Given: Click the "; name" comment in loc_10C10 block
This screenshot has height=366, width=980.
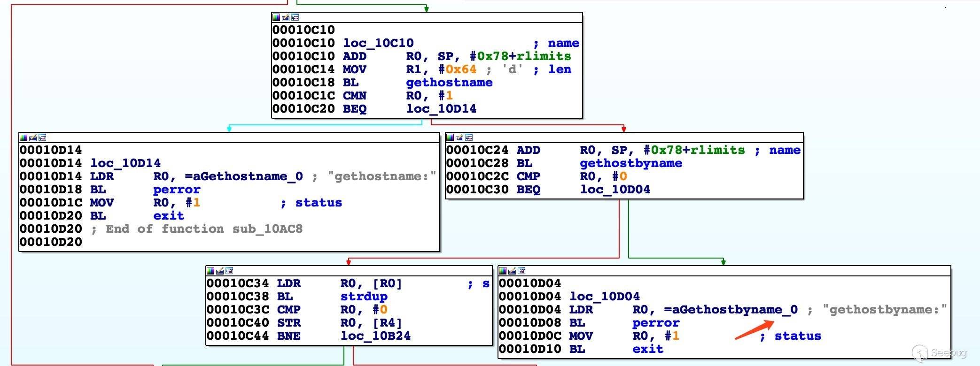Looking at the screenshot, I should click(556, 43).
